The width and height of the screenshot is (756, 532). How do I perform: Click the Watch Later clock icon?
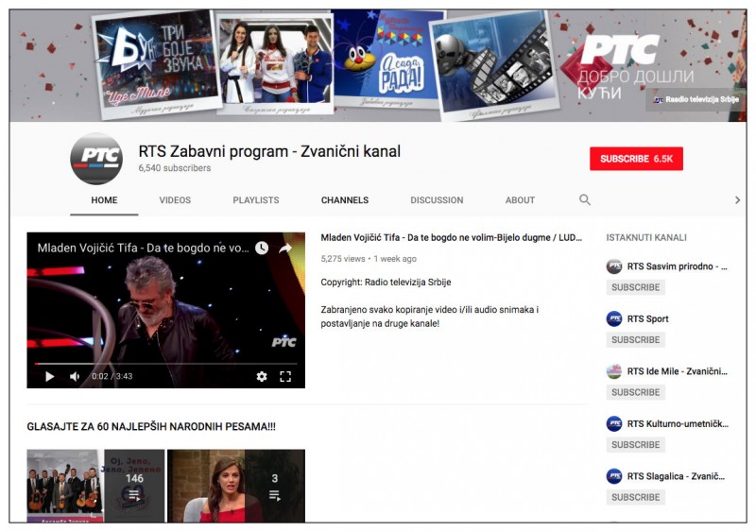pos(262,248)
